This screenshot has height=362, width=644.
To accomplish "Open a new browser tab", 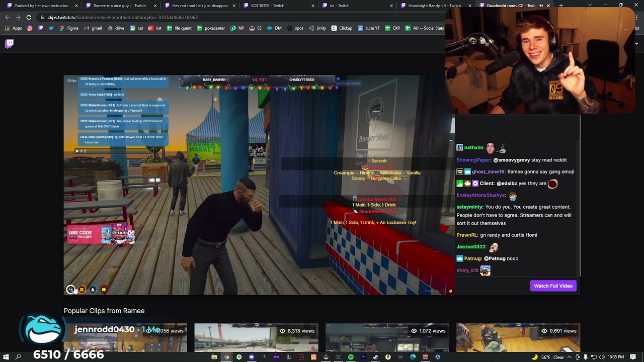I will [561, 6].
